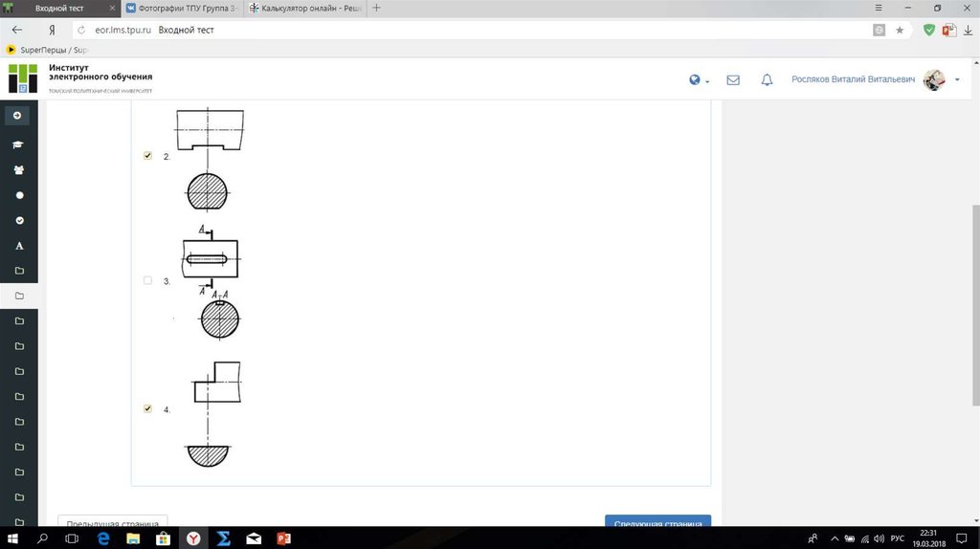Open the notifications bell icon
This screenshot has width=980, height=549.
(x=767, y=80)
